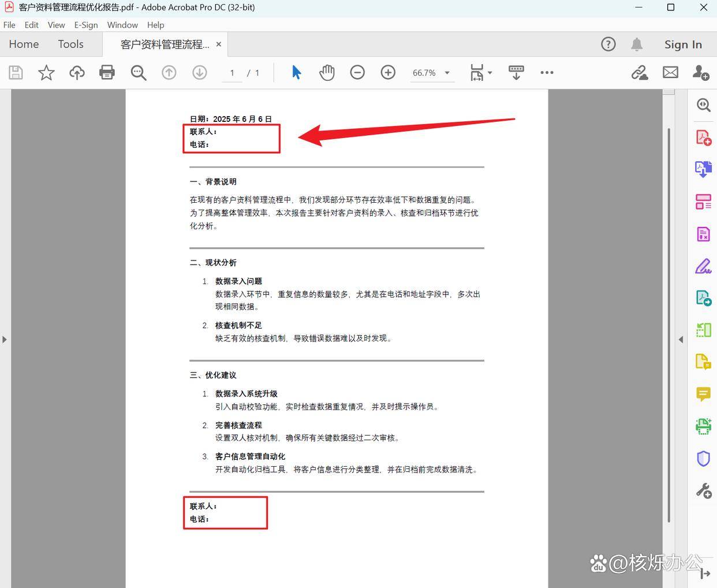Open the Export PDF tool

tap(703, 298)
